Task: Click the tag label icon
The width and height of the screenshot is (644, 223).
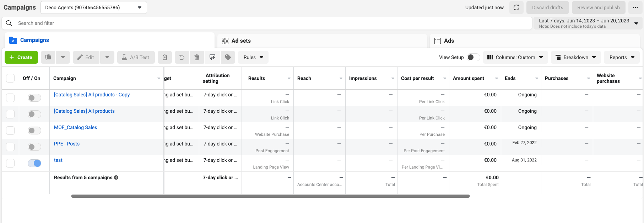Action: click(x=228, y=57)
